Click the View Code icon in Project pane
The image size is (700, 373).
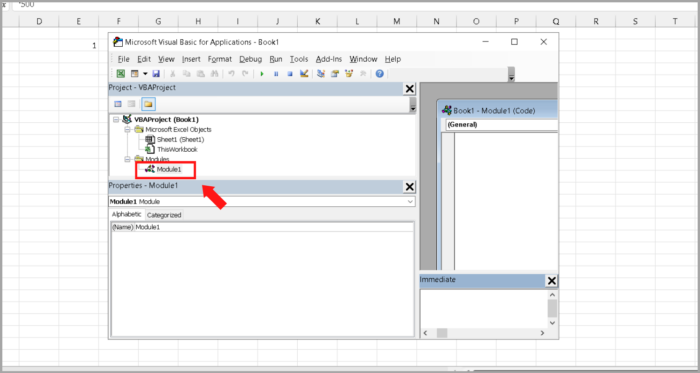[118, 104]
